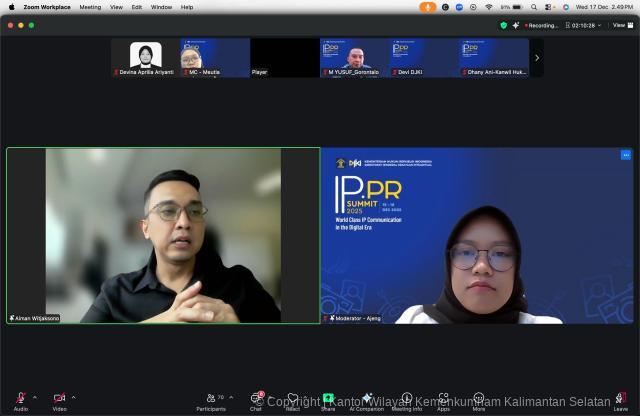Click the green encryption shield icon
Image resolution: width=640 pixels, height=416 pixels.
[503, 25]
